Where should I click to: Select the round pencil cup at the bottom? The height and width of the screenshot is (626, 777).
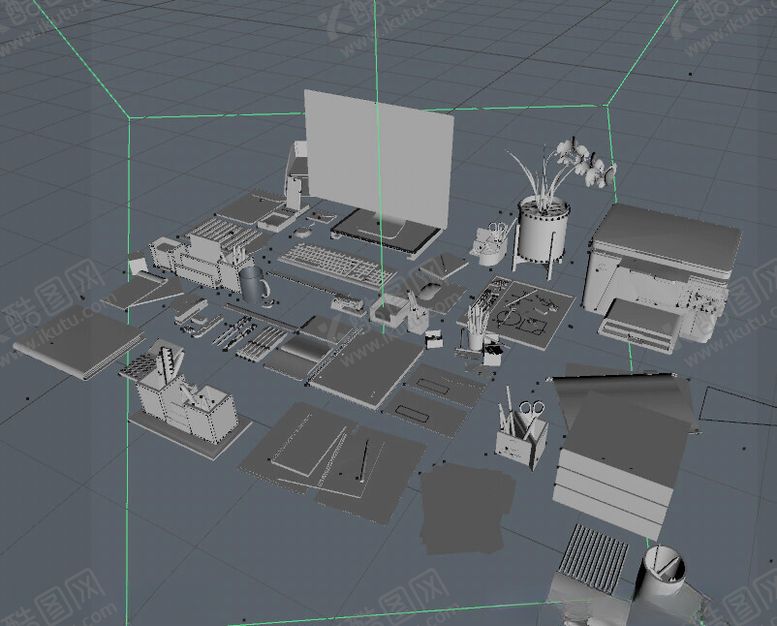(x=663, y=573)
